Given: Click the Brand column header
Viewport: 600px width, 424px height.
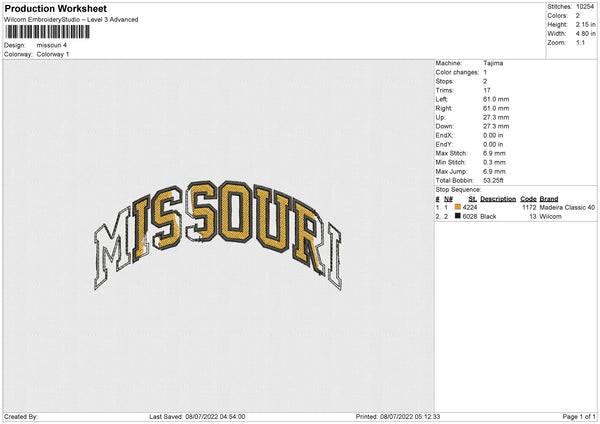Looking at the screenshot, I should pyautogui.click(x=549, y=199).
